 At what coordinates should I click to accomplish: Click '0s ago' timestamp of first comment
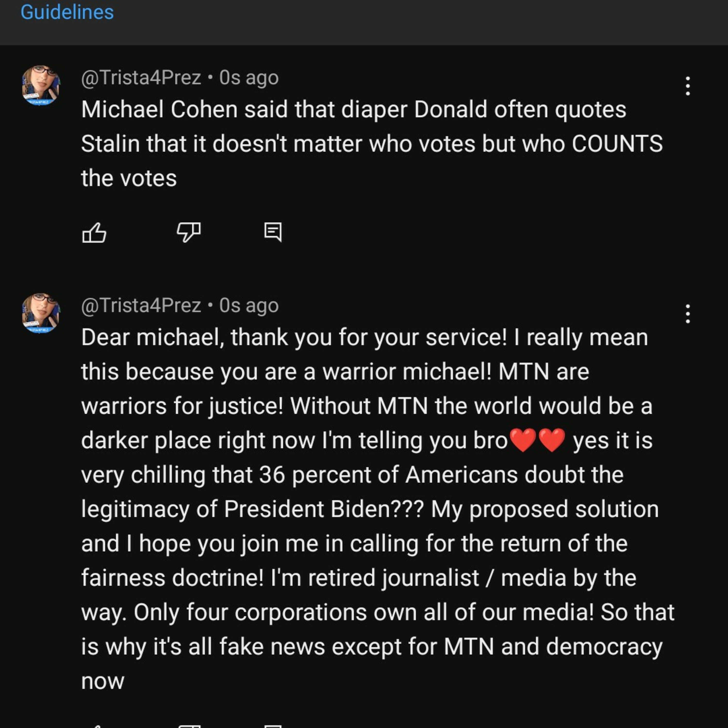tap(249, 78)
